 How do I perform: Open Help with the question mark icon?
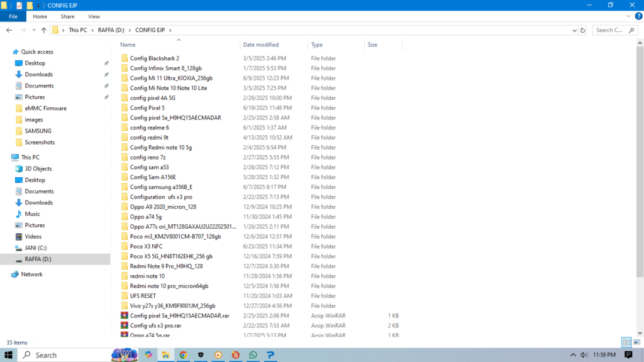click(638, 16)
